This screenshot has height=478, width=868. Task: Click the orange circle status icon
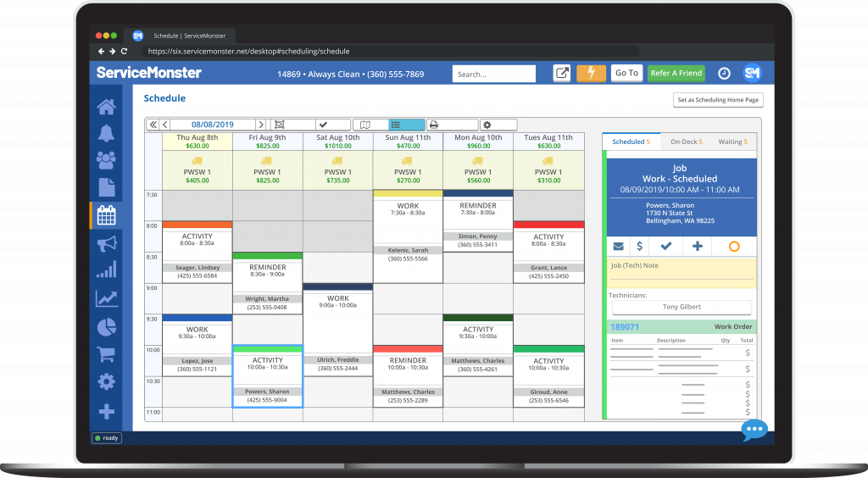[734, 246]
